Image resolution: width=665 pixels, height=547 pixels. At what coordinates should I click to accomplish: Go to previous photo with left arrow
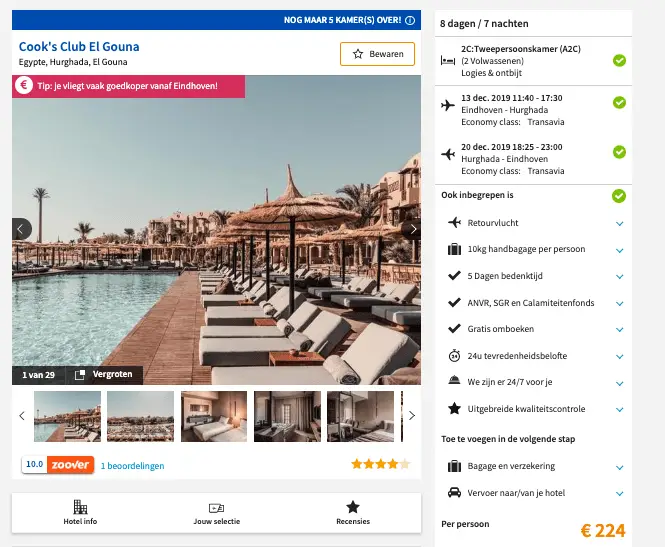coord(21,229)
